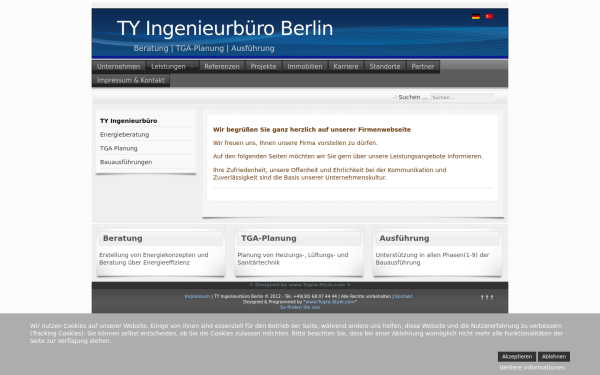Accept cookies with the Akzeptieren button
600x375 pixels.
517,357
